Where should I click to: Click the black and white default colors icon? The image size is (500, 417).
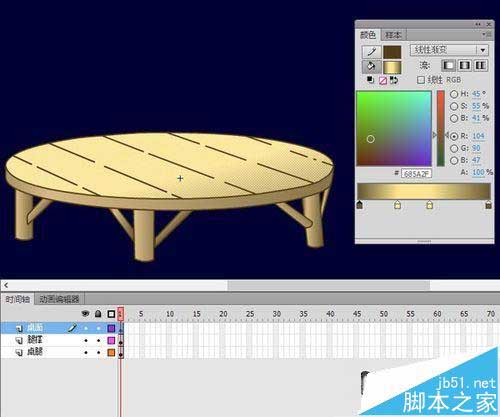point(370,80)
